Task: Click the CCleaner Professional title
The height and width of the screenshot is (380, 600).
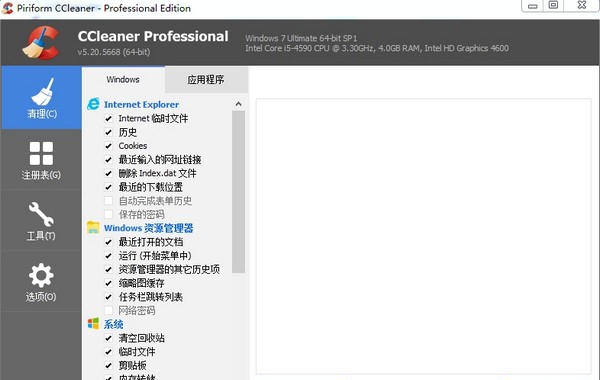Action: (153, 36)
